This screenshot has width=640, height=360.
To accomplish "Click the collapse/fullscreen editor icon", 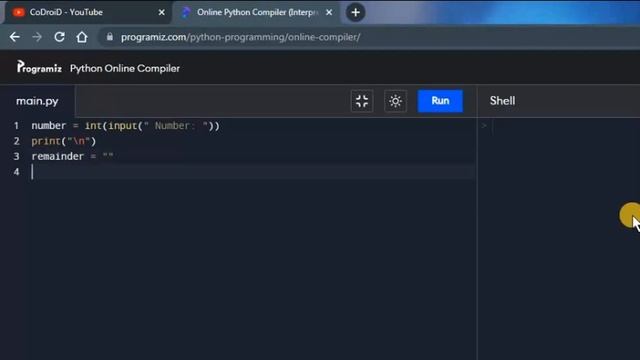I will tap(362, 101).
